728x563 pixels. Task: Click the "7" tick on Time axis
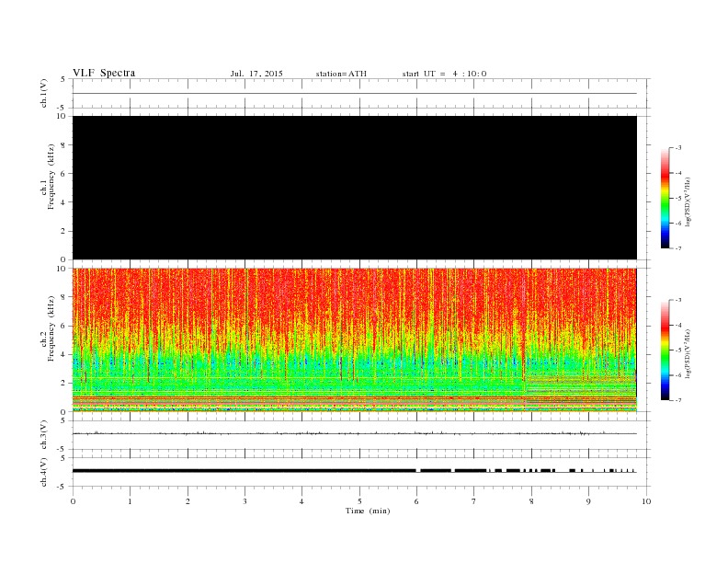(474, 501)
